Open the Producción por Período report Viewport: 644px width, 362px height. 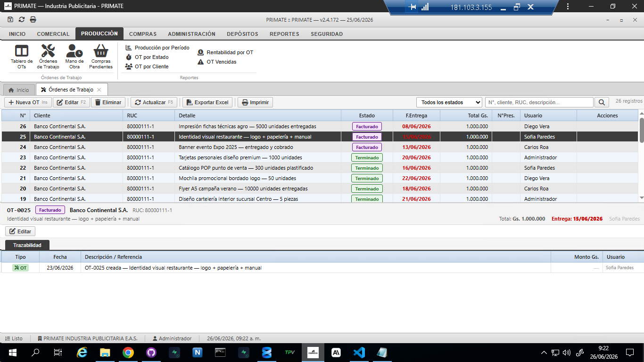coord(157,48)
